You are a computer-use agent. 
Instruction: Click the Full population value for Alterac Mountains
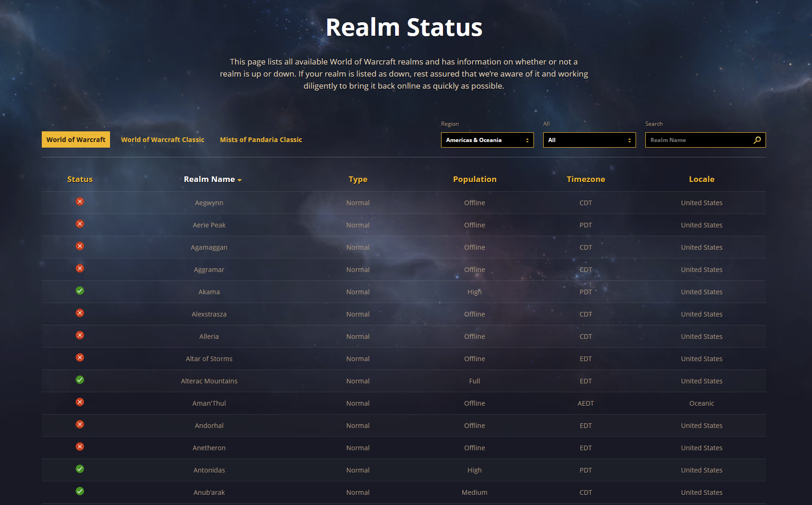pyautogui.click(x=474, y=381)
